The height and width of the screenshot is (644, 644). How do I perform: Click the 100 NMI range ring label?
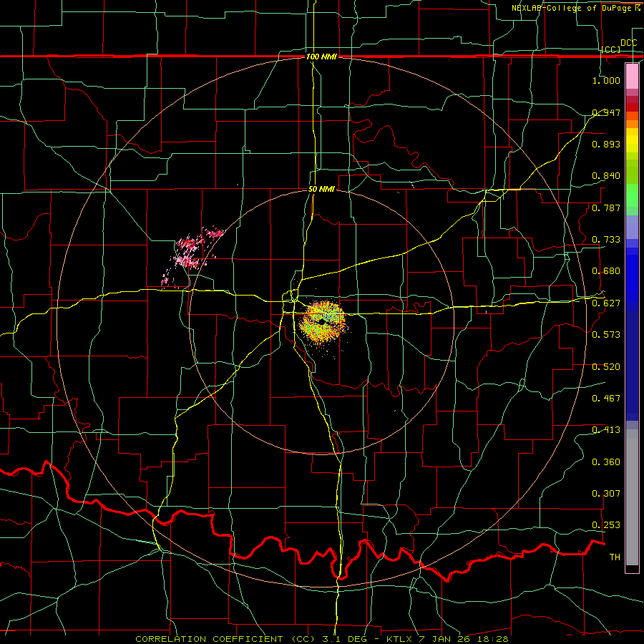click(321, 57)
